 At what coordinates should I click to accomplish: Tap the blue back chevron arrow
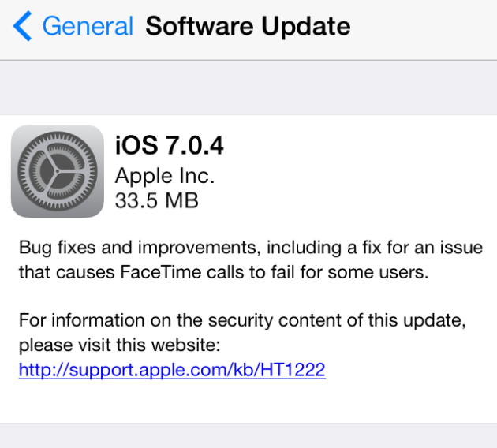(x=22, y=27)
